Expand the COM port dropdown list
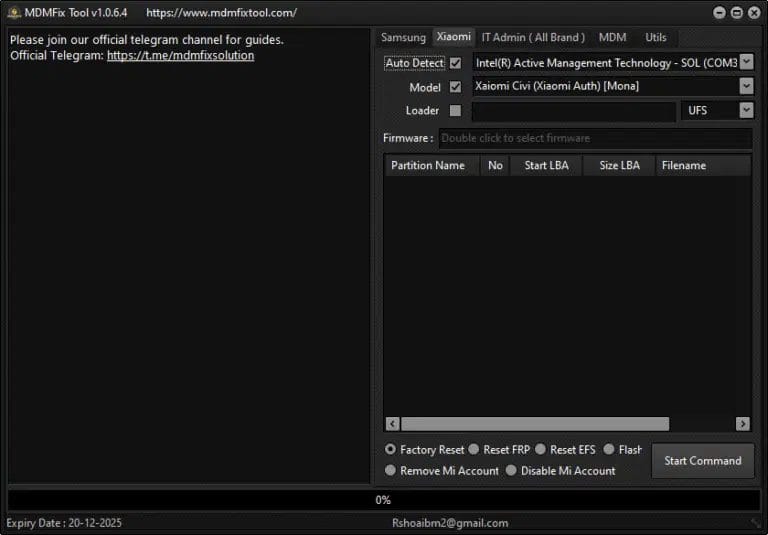 [746, 63]
